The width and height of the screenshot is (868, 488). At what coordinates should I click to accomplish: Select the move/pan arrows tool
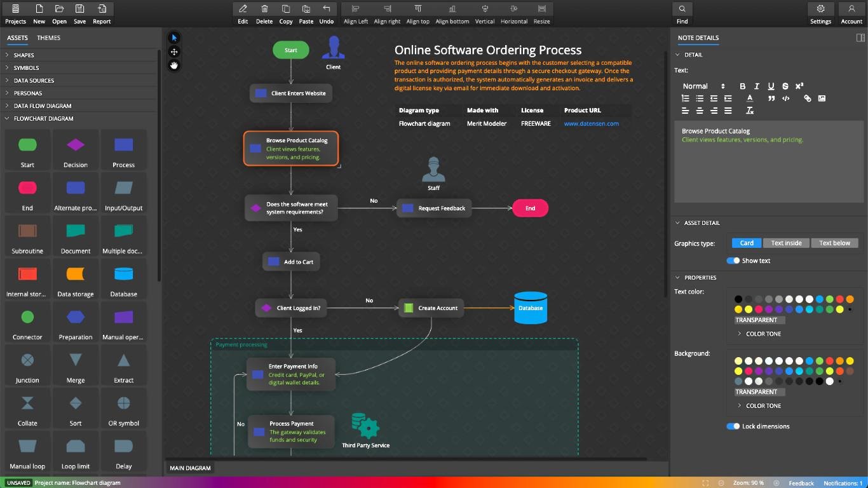click(x=174, y=51)
